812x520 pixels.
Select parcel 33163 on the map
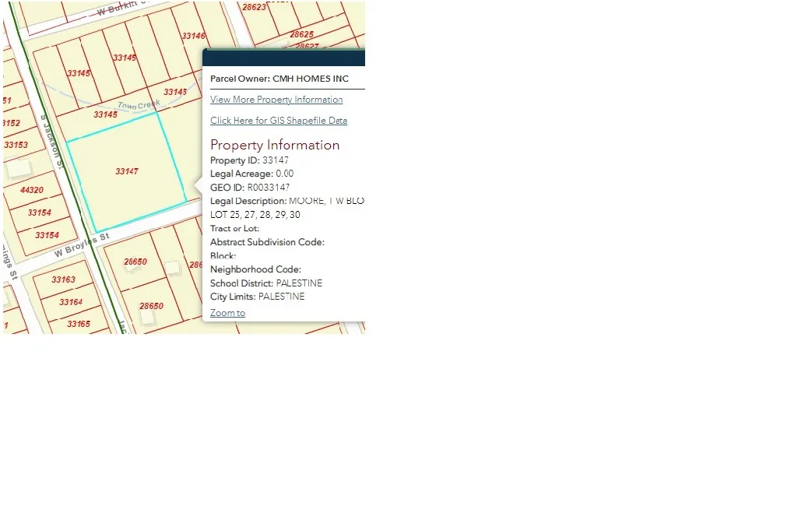63,279
